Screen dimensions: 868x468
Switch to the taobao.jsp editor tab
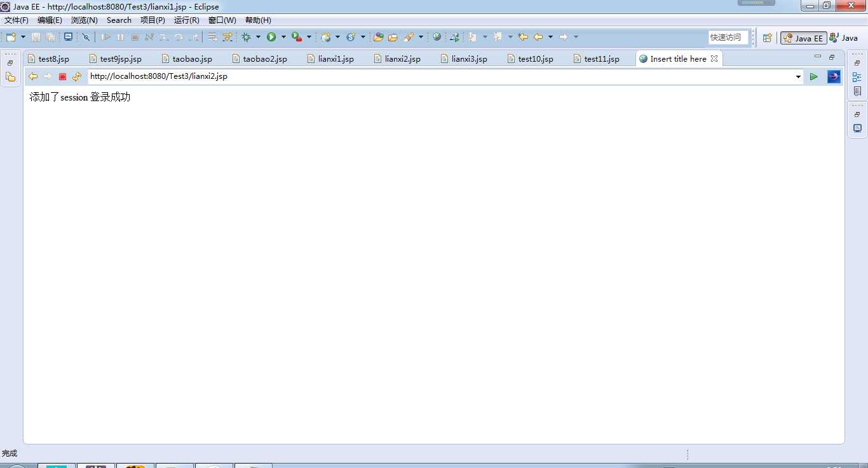point(186,59)
